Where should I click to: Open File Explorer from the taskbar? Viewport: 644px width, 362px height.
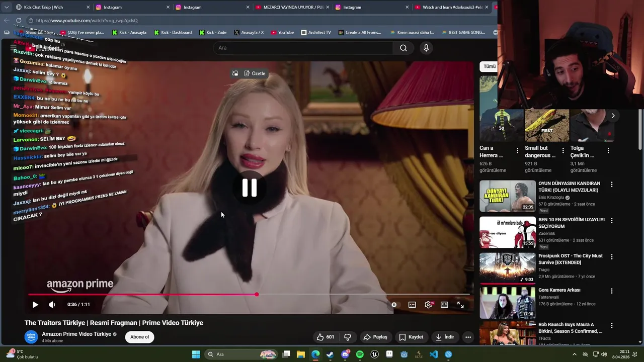coord(300,354)
